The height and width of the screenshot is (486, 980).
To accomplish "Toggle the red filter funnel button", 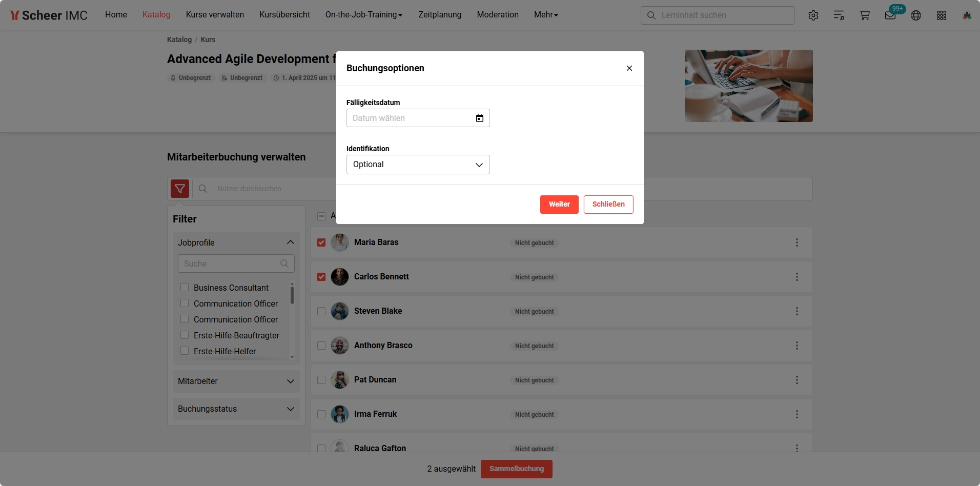I will 180,189.
